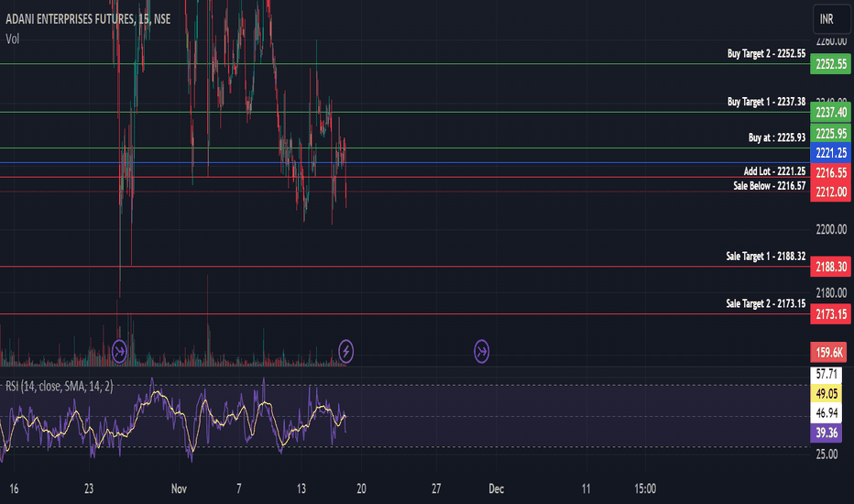This screenshot has width=854, height=504.
Task: Select the Buy at : 2225.93 label
Action: [x=777, y=137]
